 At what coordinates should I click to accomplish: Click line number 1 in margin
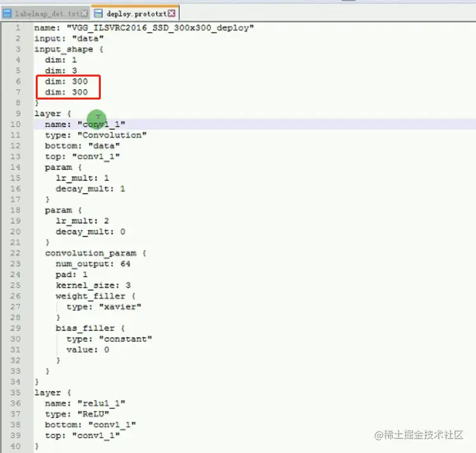click(18, 28)
